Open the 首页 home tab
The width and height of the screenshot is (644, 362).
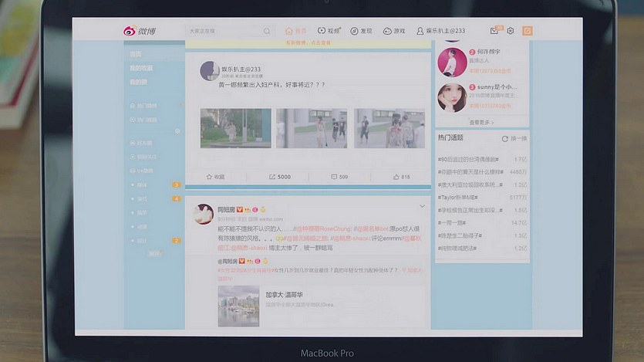[295, 31]
